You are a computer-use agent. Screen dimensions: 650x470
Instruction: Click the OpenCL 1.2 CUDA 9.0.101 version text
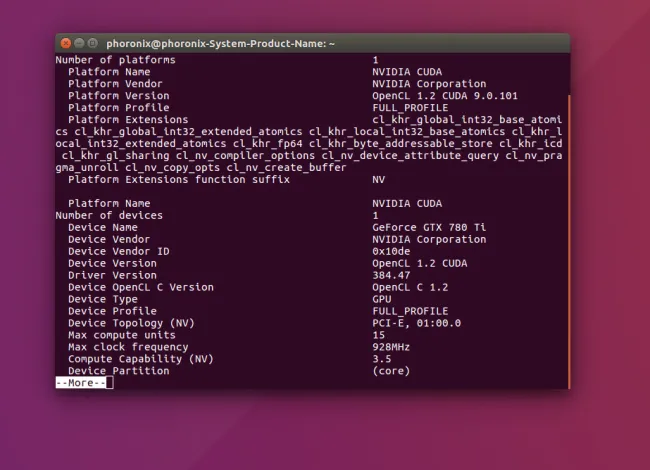click(444, 96)
